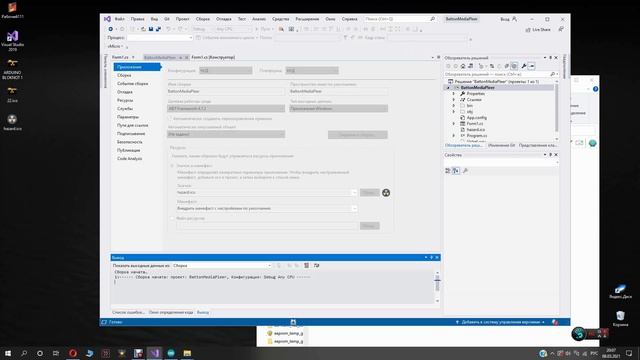
Task: Click the Navigate Backward toolbar icon
Action: [x=111, y=29]
